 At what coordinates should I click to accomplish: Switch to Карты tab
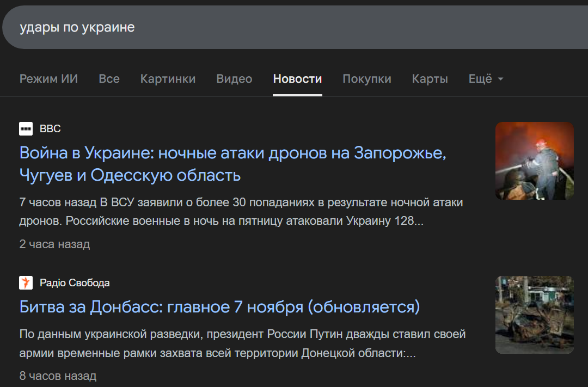[x=430, y=79]
